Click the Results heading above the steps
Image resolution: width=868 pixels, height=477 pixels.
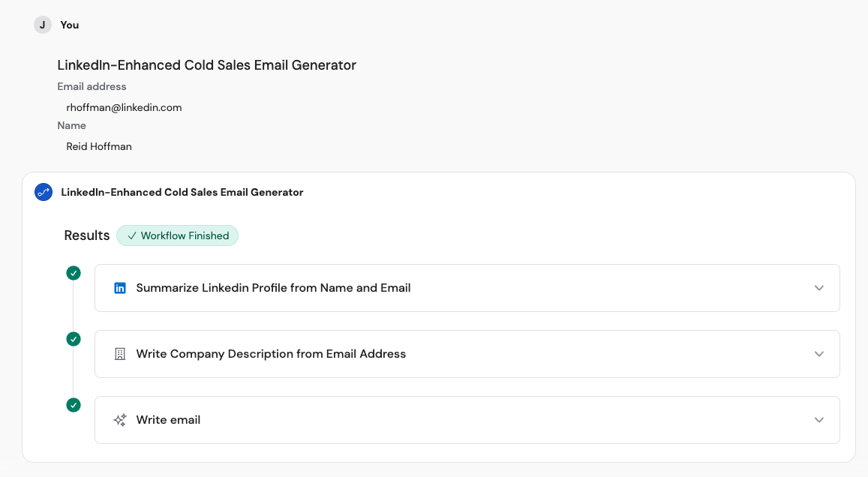click(x=86, y=235)
